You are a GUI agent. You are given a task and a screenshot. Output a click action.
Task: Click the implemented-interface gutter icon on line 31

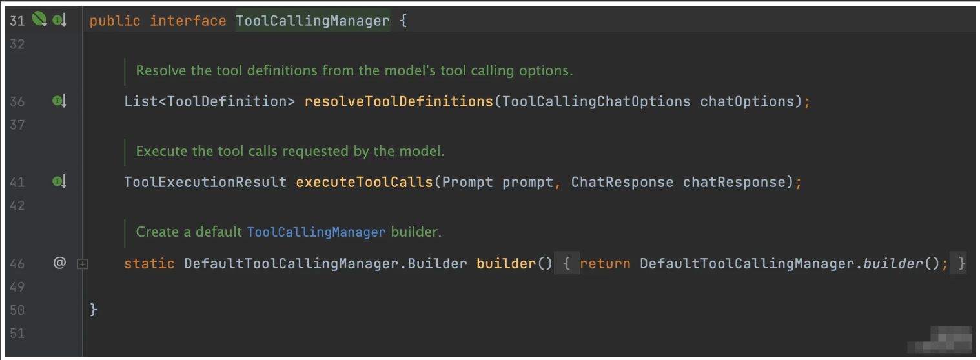point(59,21)
